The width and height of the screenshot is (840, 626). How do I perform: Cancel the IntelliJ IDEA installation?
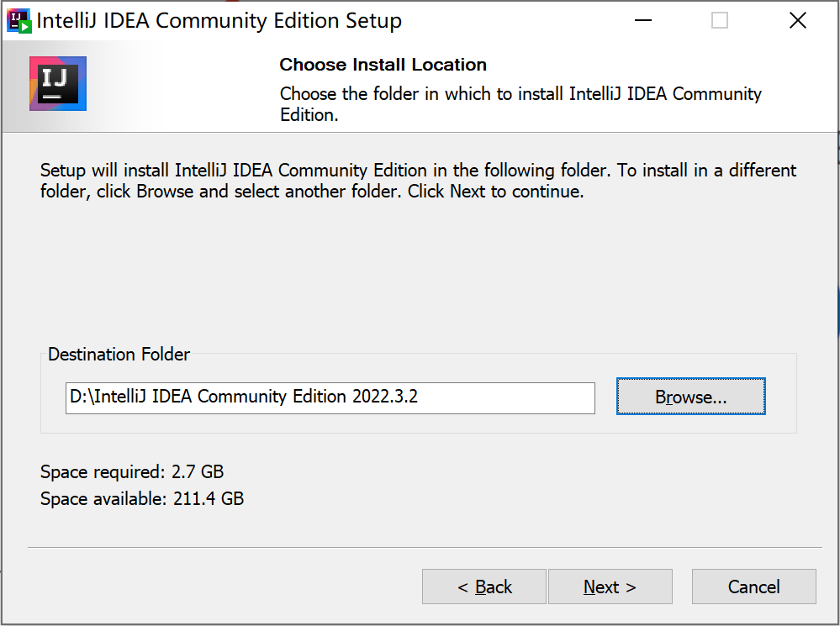coord(753,587)
